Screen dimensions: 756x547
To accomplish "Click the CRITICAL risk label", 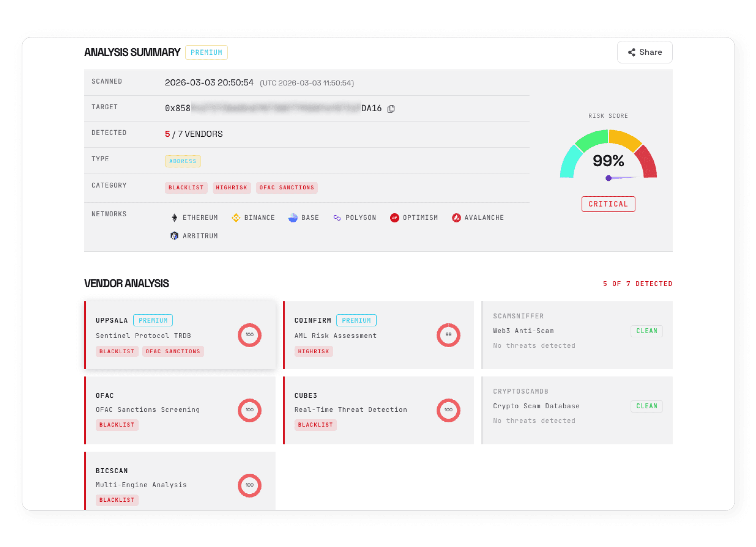I will point(608,204).
